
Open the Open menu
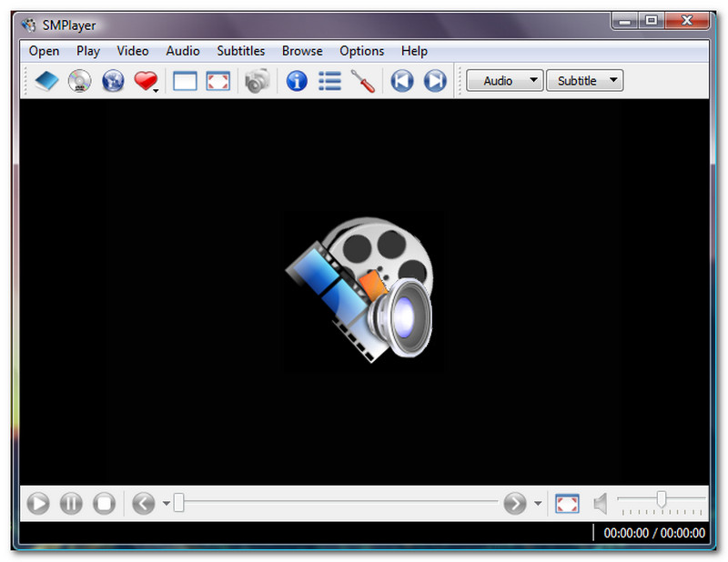(x=44, y=51)
